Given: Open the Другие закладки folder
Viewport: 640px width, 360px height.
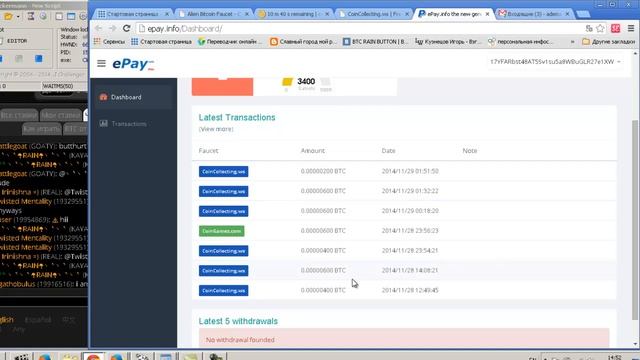Looking at the screenshot, I should [x=609, y=42].
